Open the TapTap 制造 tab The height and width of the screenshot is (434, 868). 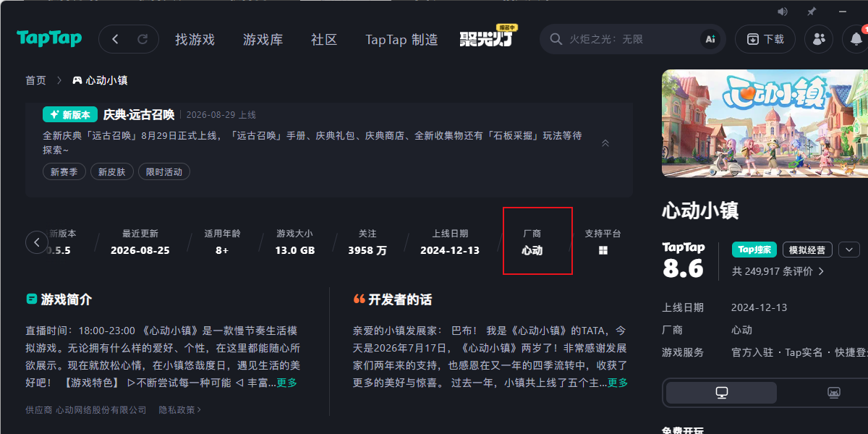click(401, 40)
